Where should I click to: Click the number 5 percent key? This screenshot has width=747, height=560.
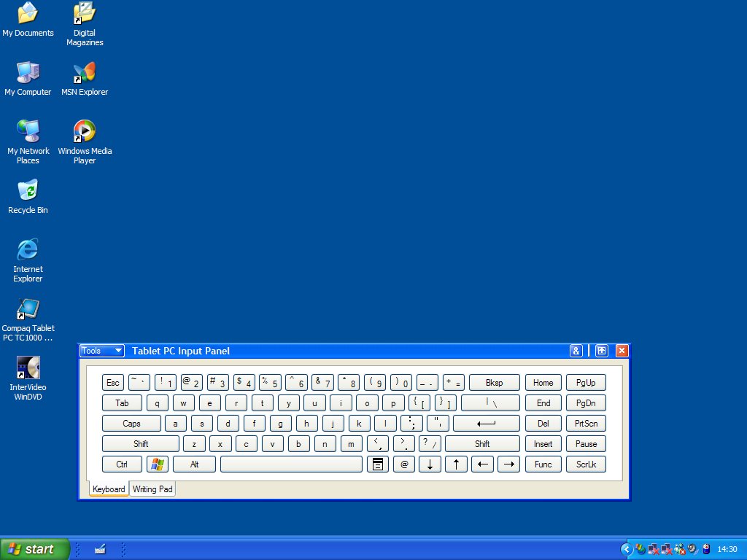tap(270, 382)
